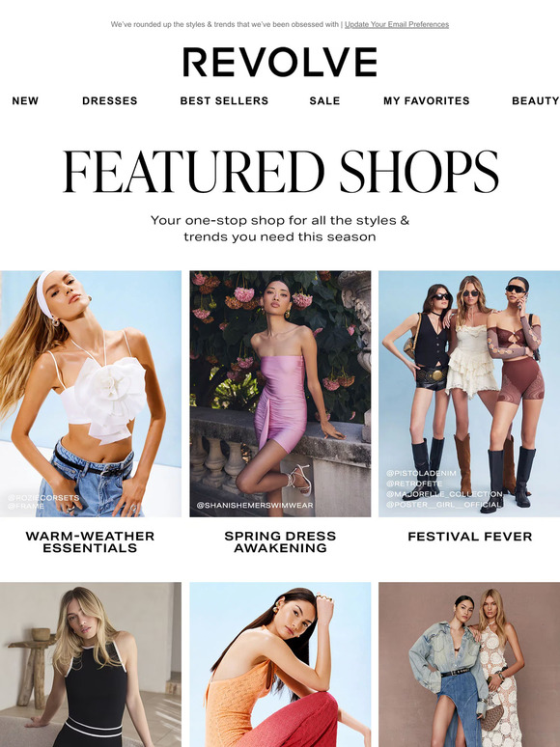The height and width of the screenshot is (747, 560).
Task: Open the DRESSES navigation item
Action: coord(110,101)
